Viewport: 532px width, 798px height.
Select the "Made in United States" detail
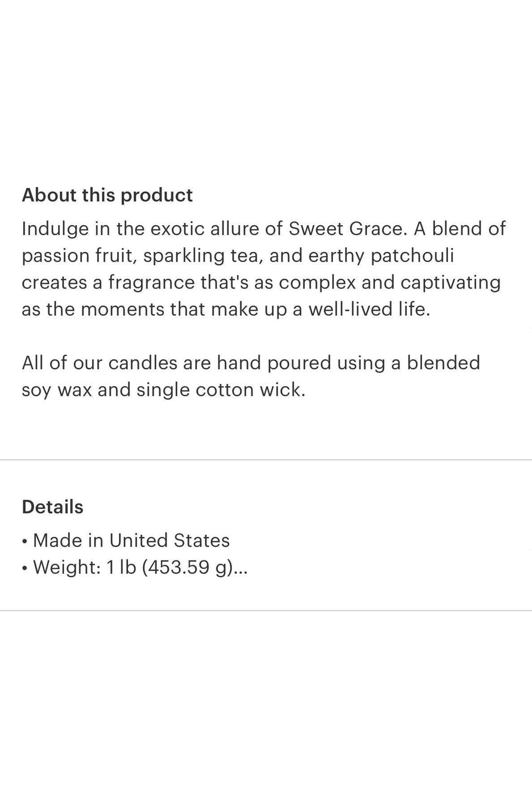point(131,541)
